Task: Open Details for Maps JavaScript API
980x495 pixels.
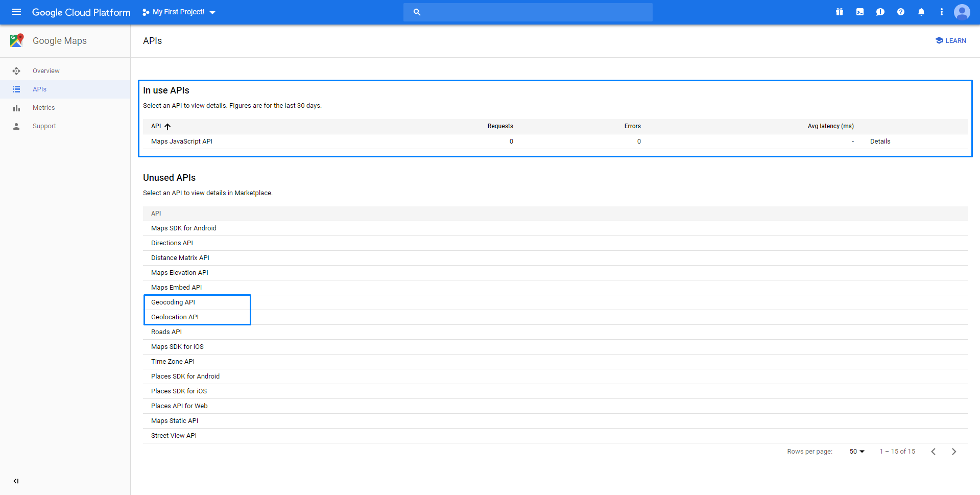Action: pyautogui.click(x=880, y=142)
